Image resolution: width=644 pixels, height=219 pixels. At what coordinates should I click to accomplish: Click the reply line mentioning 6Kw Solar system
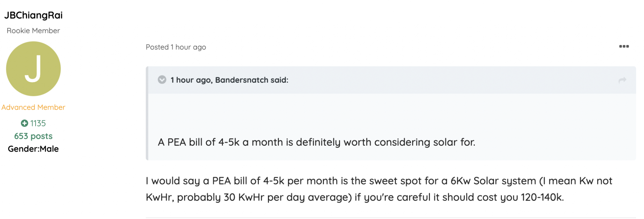pyautogui.click(x=379, y=181)
